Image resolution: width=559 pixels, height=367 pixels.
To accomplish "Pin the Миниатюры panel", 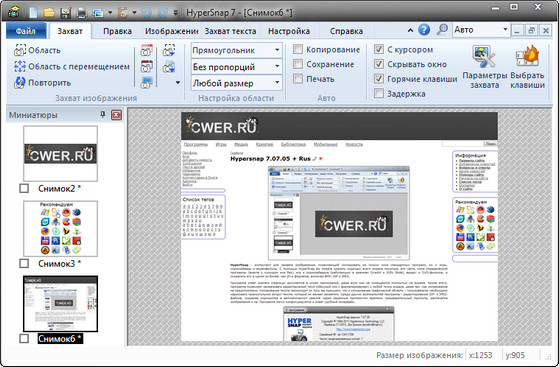I will coord(103,114).
